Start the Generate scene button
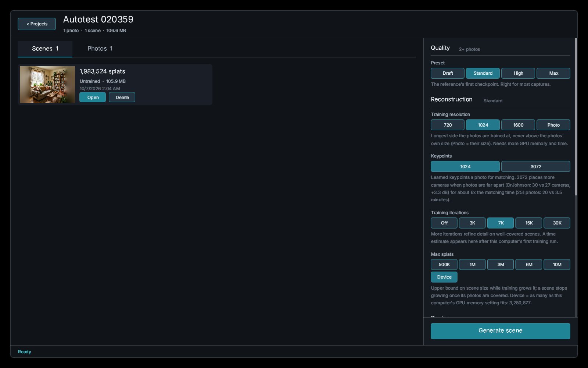This screenshot has height=368, width=588. click(x=501, y=331)
